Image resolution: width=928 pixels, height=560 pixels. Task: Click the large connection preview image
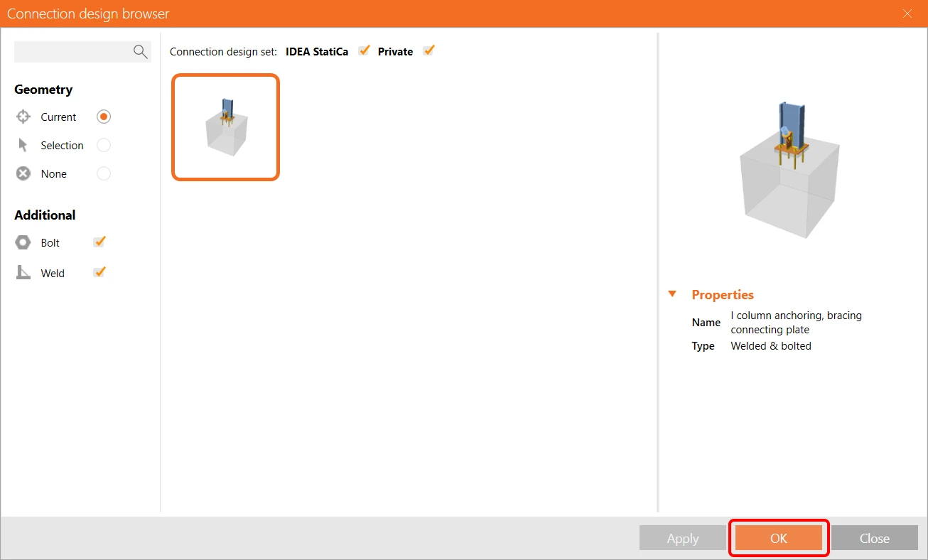790,168
